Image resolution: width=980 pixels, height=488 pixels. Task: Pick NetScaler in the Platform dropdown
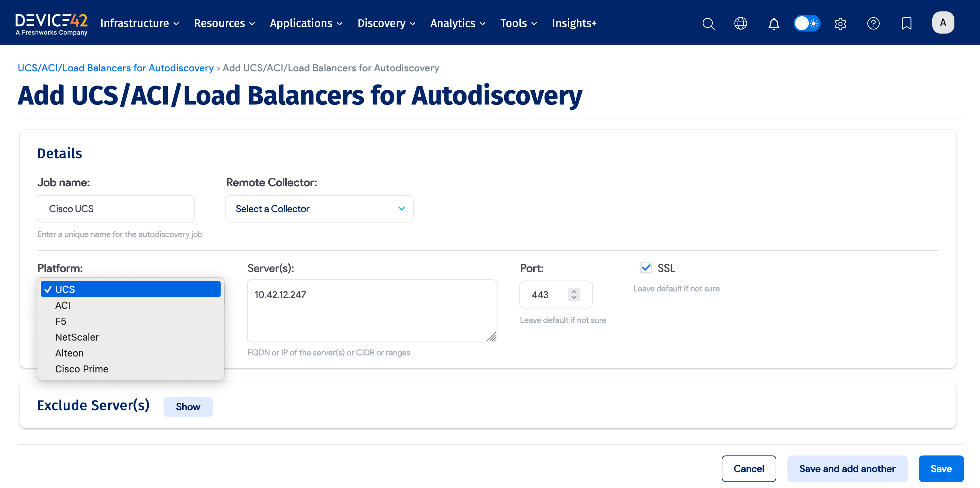click(x=77, y=337)
